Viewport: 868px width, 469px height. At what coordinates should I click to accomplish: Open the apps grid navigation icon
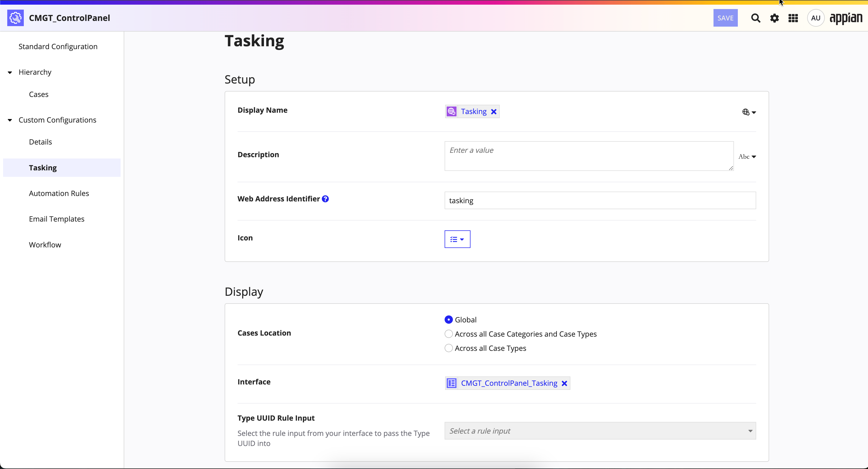793,18
